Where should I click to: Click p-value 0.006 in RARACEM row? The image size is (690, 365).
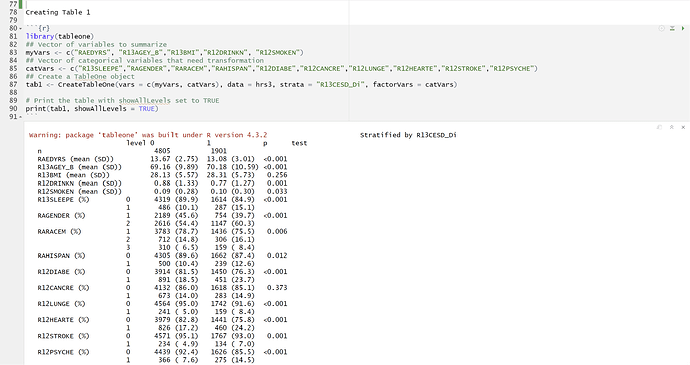[277, 232]
